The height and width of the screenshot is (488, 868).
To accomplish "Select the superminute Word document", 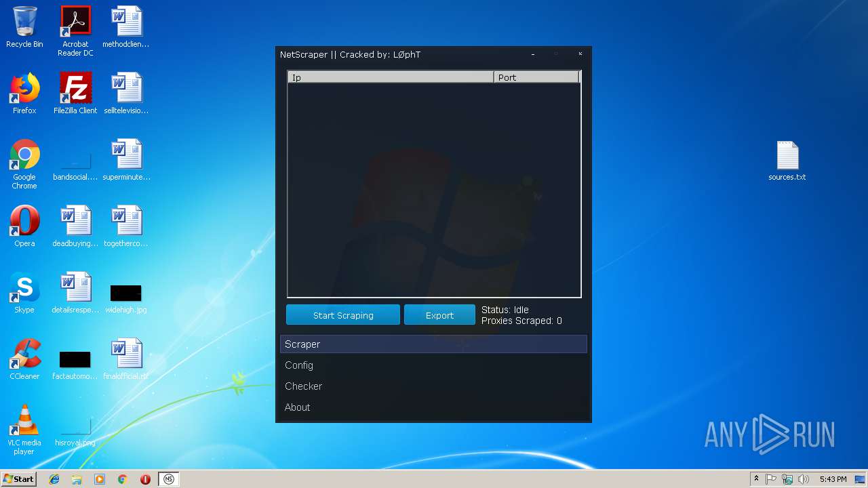I will click(x=126, y=160).
